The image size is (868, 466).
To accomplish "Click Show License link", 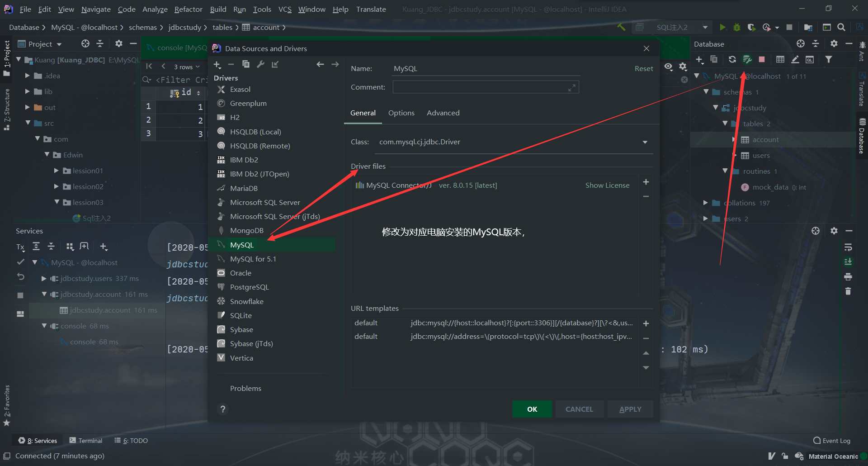I will coord(607,185).
